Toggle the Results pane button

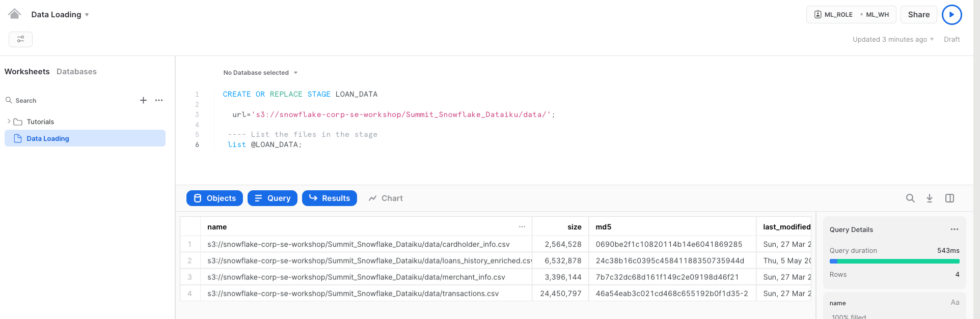pos(330,198)
